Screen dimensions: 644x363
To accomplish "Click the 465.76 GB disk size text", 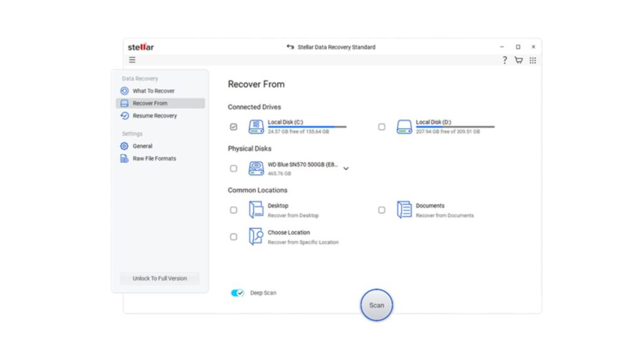I will 279,174.
